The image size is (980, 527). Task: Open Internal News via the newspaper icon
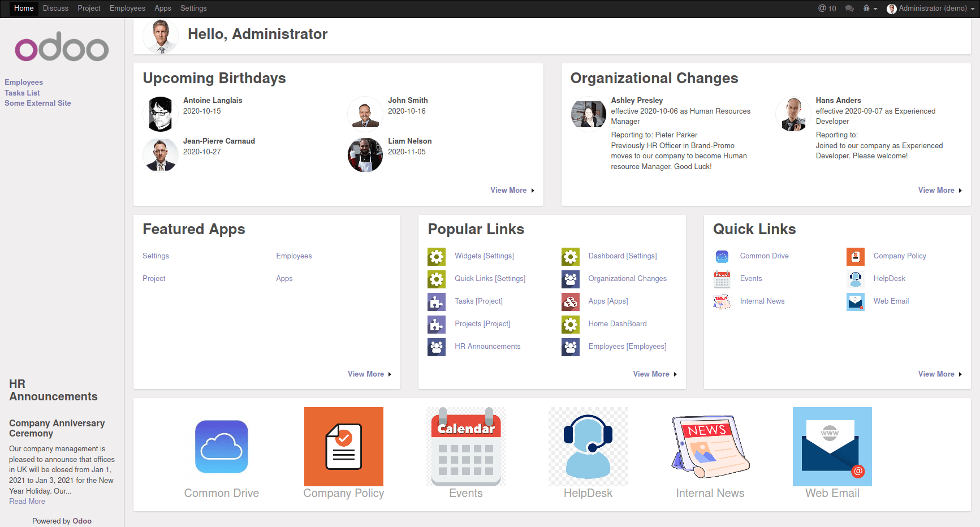[710, 447]
